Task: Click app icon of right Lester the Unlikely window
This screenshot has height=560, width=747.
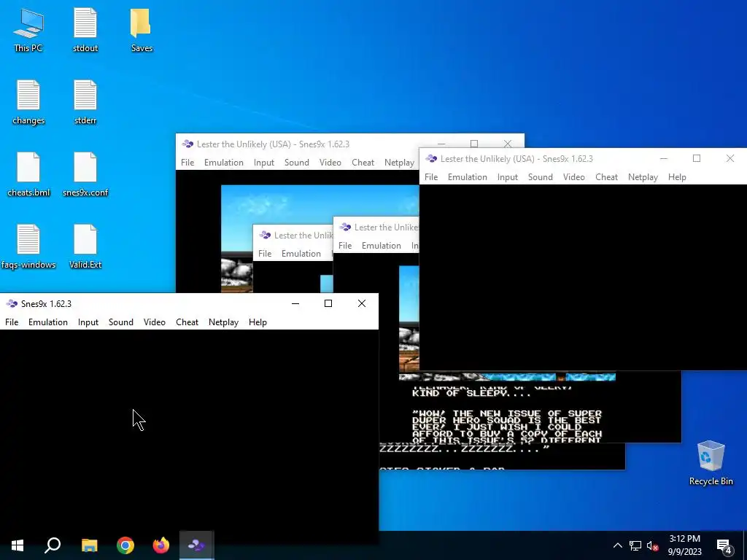Action: [431, 158]
